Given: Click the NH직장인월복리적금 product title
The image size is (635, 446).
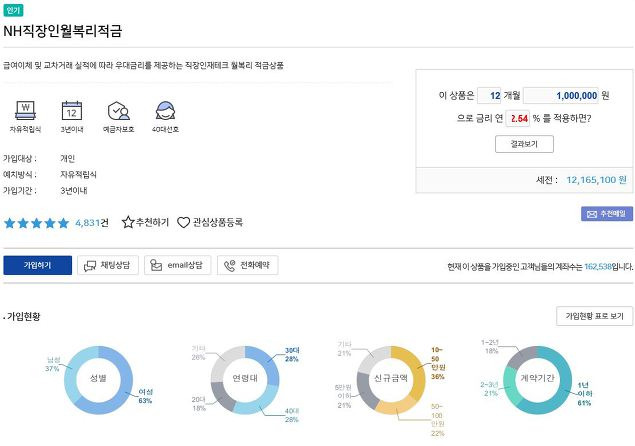Looking at the screenshot, I should pyautogui.click(x=63, y=31).
